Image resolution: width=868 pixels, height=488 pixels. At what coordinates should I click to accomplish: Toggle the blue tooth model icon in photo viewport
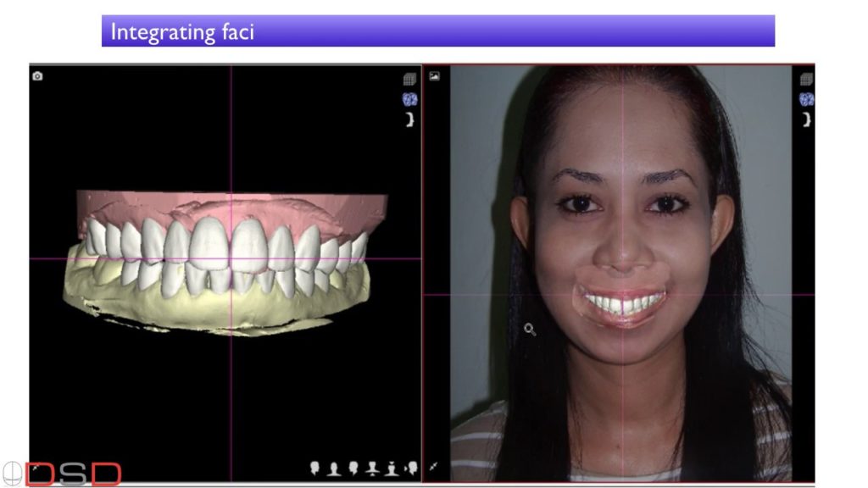pos(806,99)
